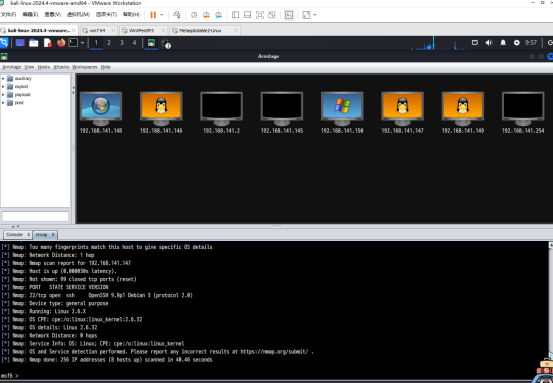Select the Linux host 192.168.141.149 icon
Screen dimensions: 553x383
(463, 109)
